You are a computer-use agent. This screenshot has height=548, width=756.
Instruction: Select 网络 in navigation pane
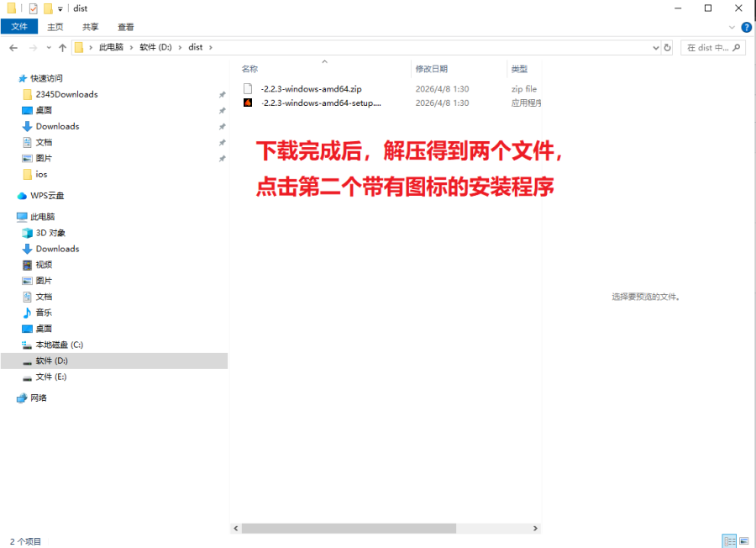(38, 398)
